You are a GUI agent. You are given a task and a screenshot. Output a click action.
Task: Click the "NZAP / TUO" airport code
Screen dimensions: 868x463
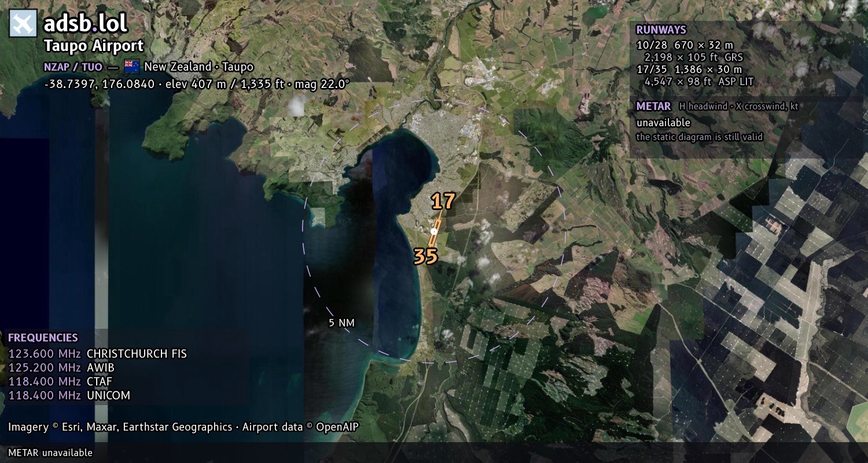point(73,67)
